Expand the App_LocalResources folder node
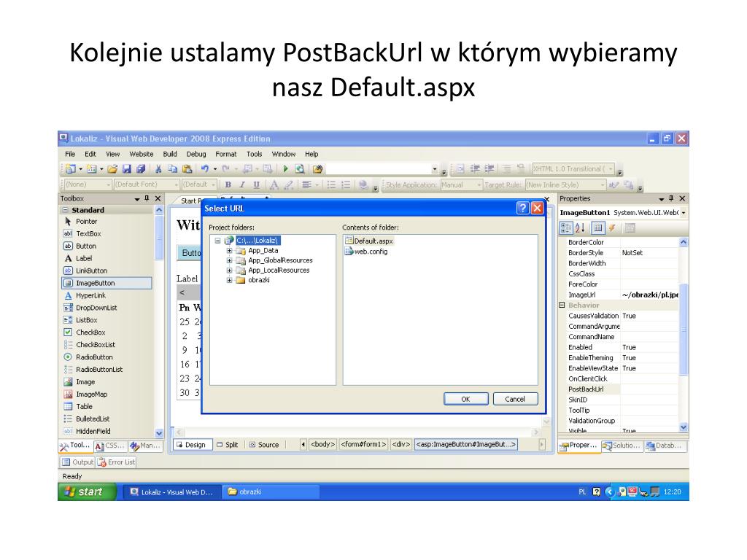 [x=229, y=271]
